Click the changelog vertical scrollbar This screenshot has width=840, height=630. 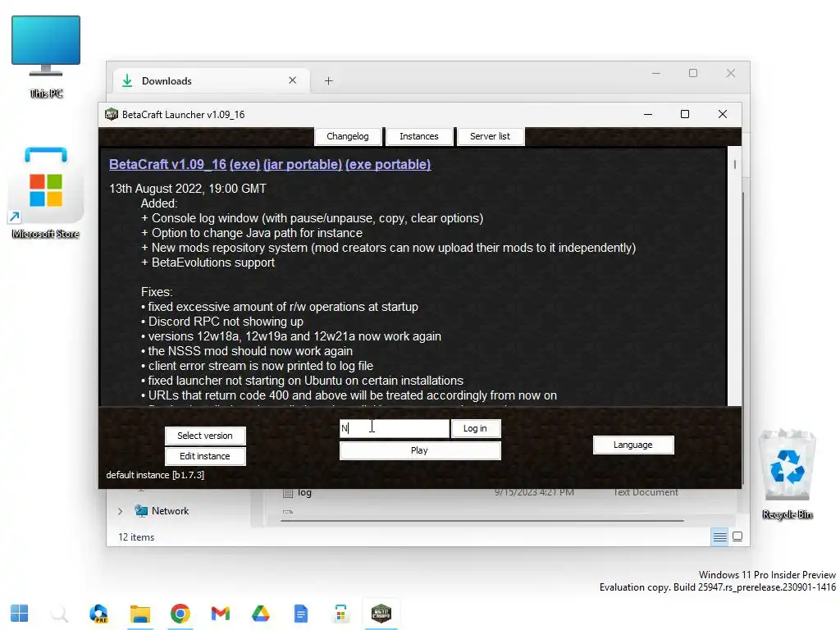click(x=734, y=276)
